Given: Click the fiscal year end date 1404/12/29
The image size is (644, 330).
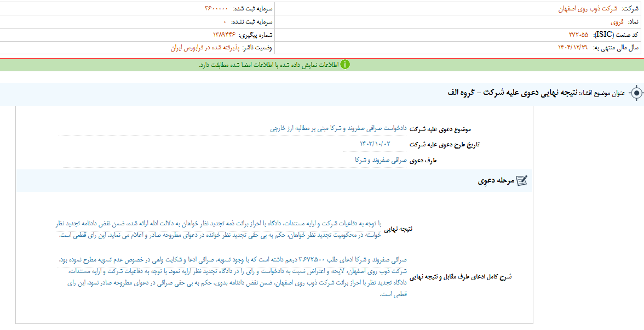Looking at the screenshot, I should pyautogui.click(x=571, y=48).
